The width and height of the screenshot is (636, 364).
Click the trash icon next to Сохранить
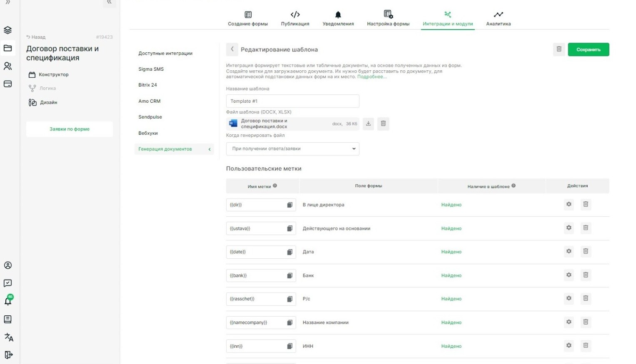tap(559, 49)
